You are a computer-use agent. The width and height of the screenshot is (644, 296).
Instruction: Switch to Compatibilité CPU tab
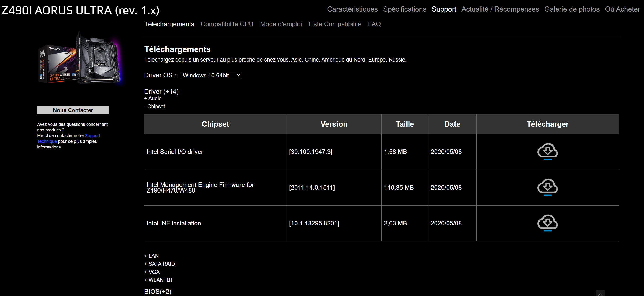tap(227, 24)
